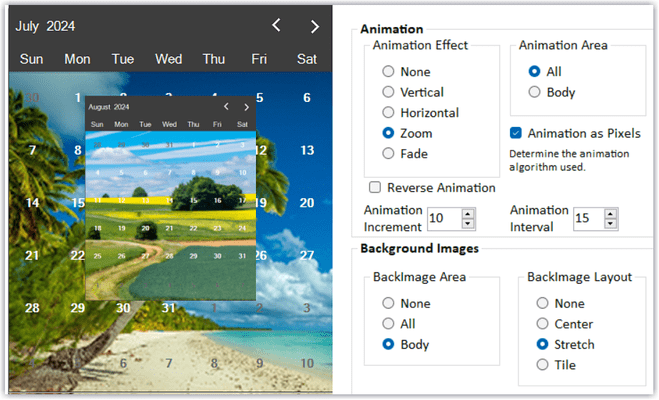Click previous arrow in August 2024 calendar
This screenshot has height=400, width=659.
tap(226, 106)
